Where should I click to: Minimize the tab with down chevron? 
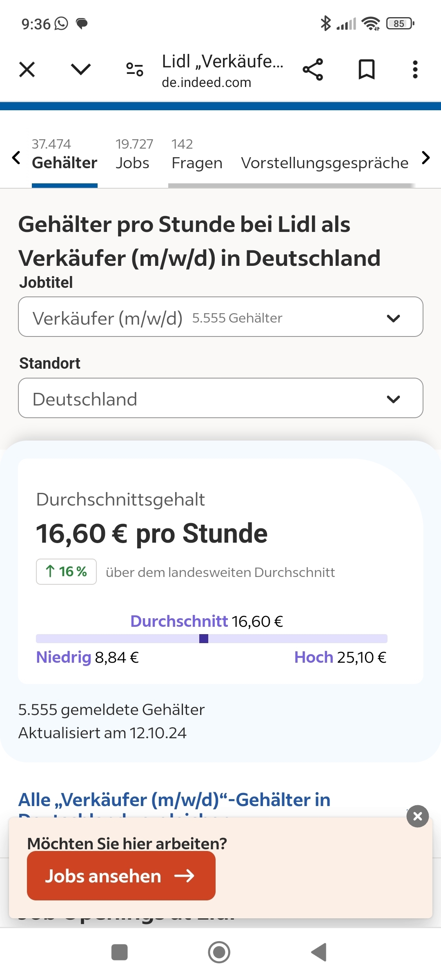coord(80,69)
